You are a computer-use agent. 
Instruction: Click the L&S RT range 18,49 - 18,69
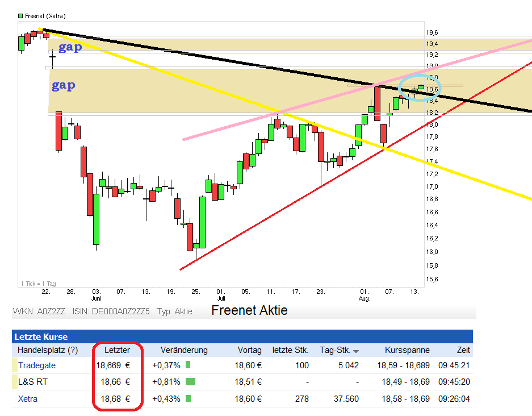(406, 382)
